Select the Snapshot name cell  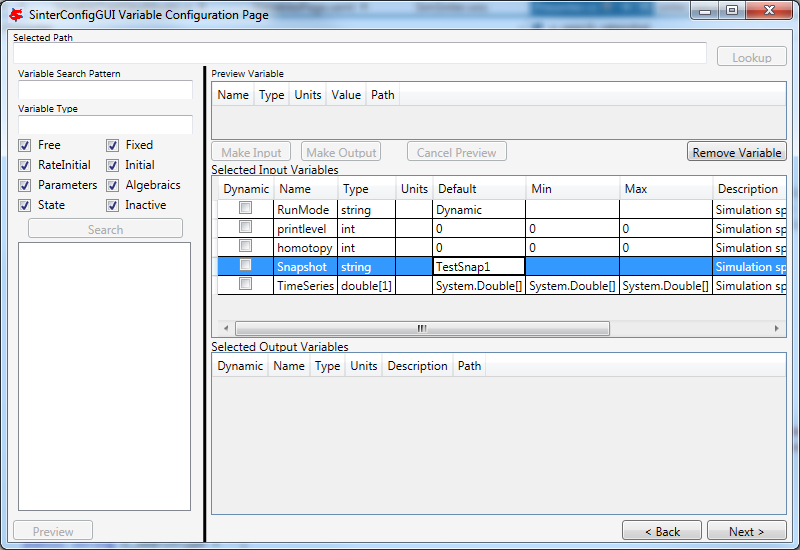coord(306,266)
